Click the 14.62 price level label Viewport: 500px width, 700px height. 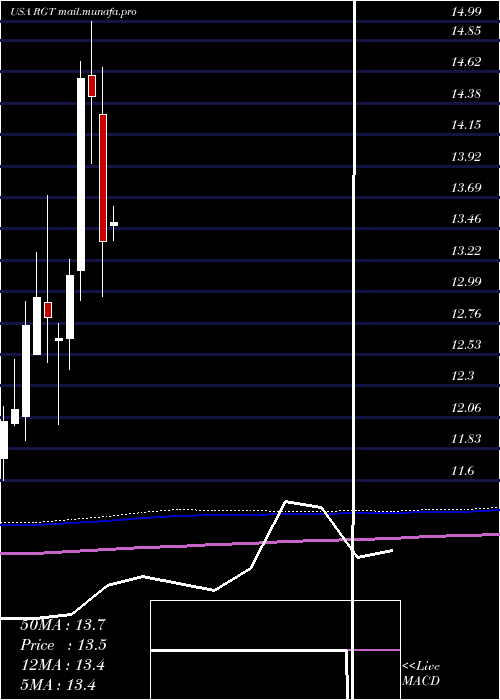pyautogui.click(x=466, y=62)
